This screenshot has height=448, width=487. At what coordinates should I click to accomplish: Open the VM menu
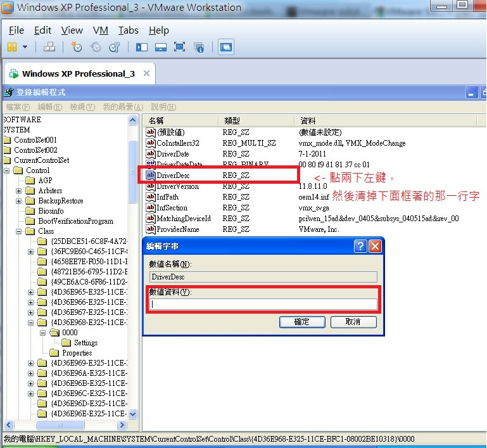click(x=100, y=30)
